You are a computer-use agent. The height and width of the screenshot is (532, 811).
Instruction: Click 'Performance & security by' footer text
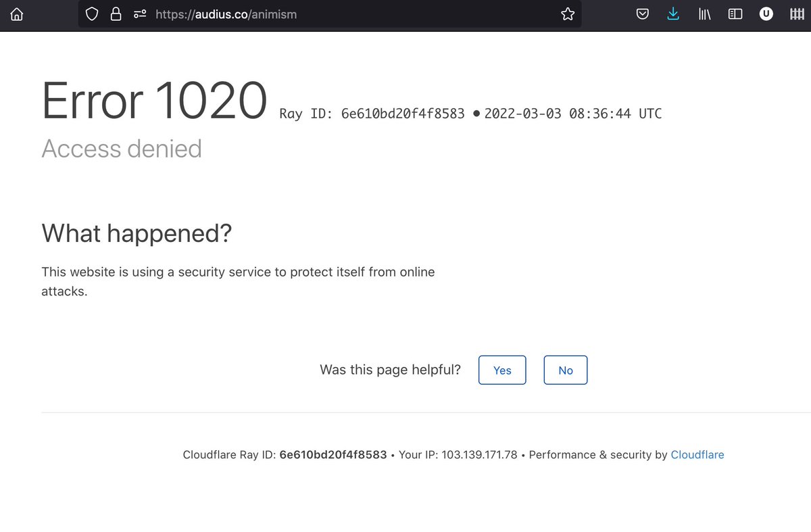pos(598,455)
